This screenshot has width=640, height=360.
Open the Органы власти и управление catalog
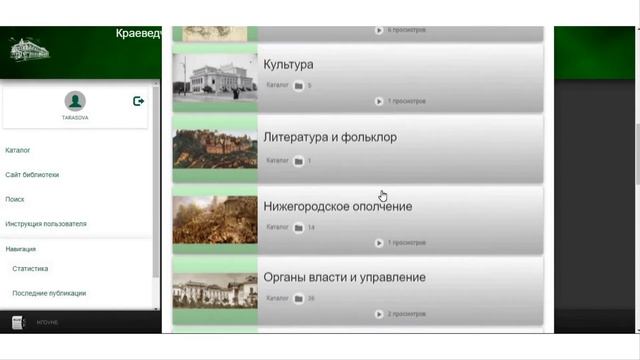tap(344, 278)
